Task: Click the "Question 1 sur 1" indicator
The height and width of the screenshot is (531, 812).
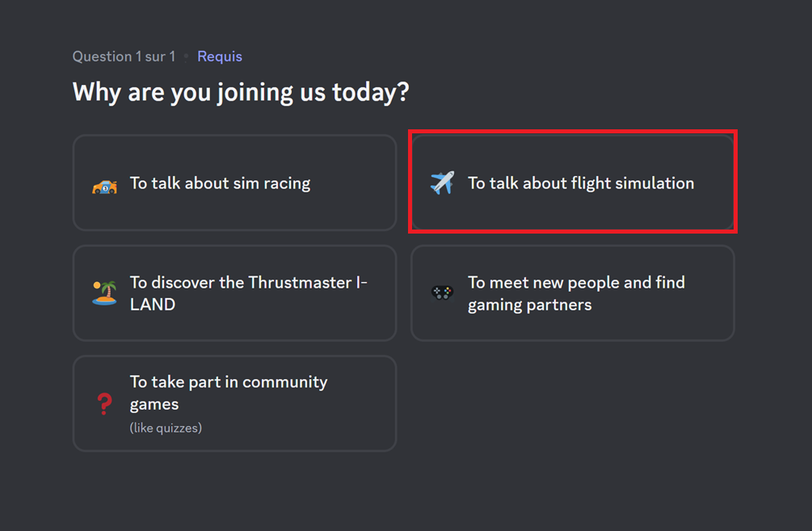Action: click(x=124, y=57)
